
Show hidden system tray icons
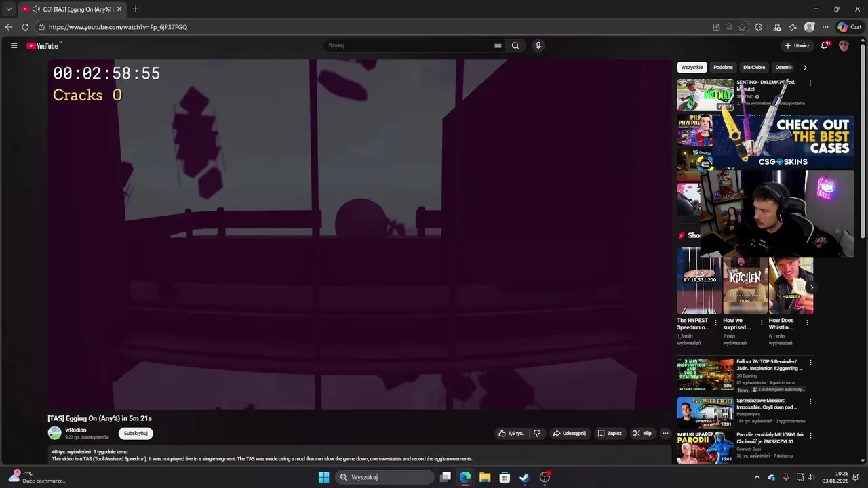coord(757,477)
